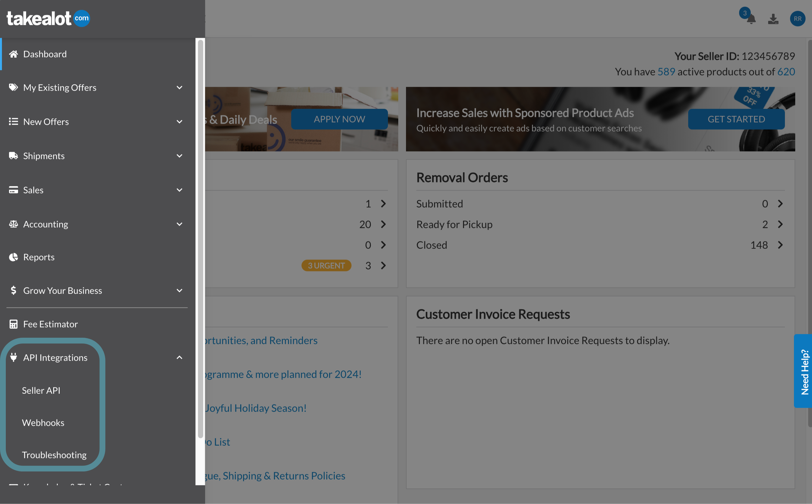Click the Reports pie chart icon
Image resolution: width=812 pixels, height=504 pixels.
coord(13,257)
